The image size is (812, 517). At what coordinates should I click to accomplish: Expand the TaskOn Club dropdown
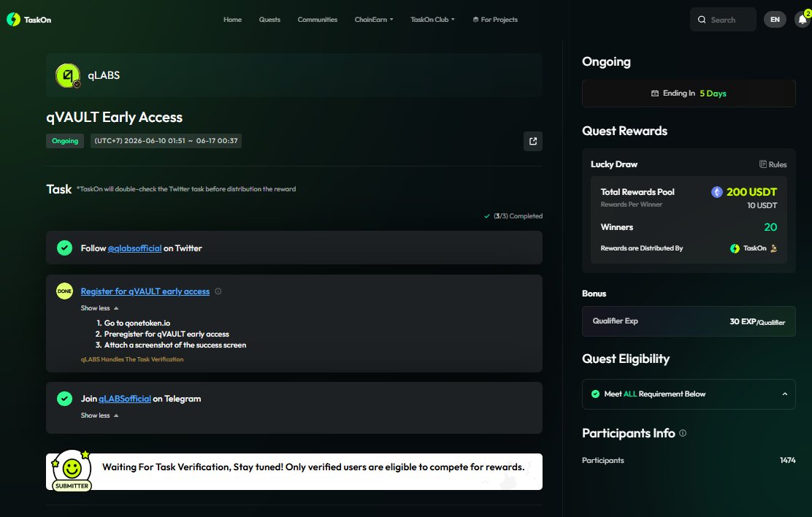[432, 20]
